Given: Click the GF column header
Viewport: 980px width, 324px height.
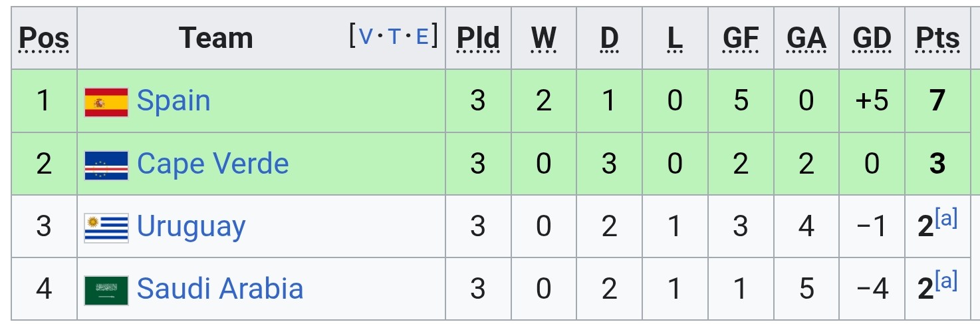Looking at the screenshot, I should pos(741,39).
